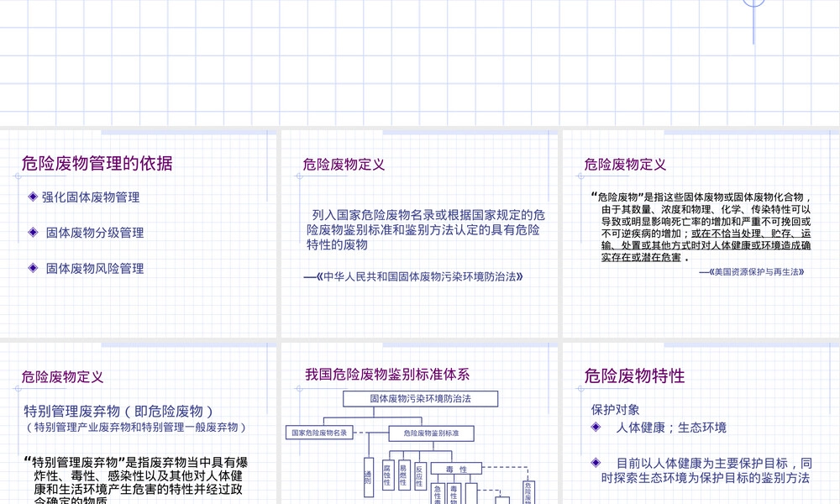
Task: Click the vertical flowchart box 反应性
Action: tap(420, 476)
